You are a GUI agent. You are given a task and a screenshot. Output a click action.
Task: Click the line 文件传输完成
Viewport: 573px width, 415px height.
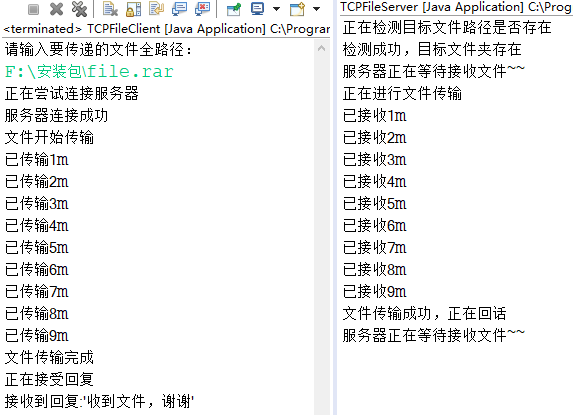[x=49, y=357]
